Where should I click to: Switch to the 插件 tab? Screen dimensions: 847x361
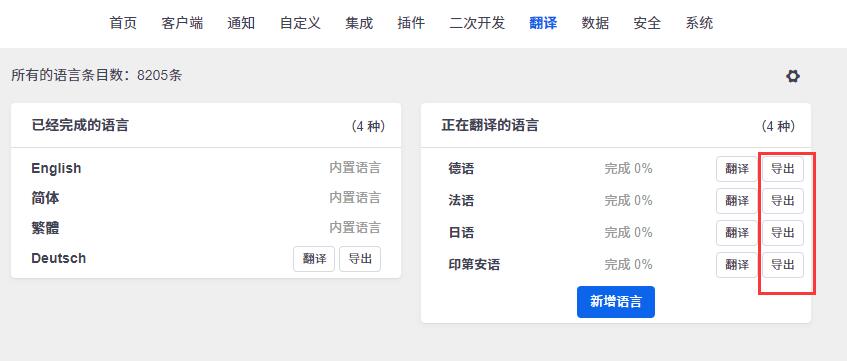411,23
